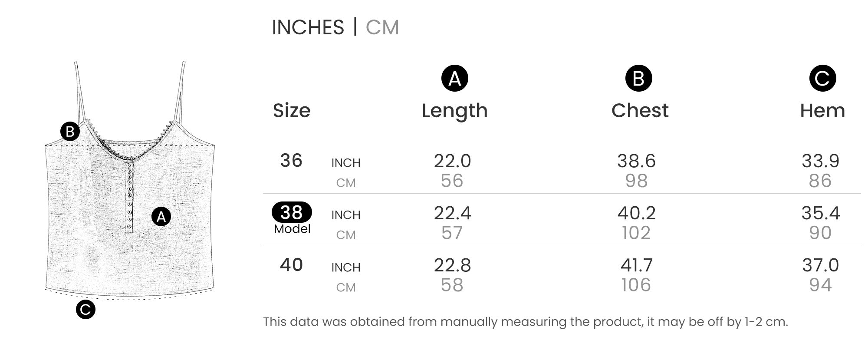Image resolution: width=868 pixels, height=350 pixels.
Task: Click the 40.2 chest value for size 38
Action: tap(637, 213)
